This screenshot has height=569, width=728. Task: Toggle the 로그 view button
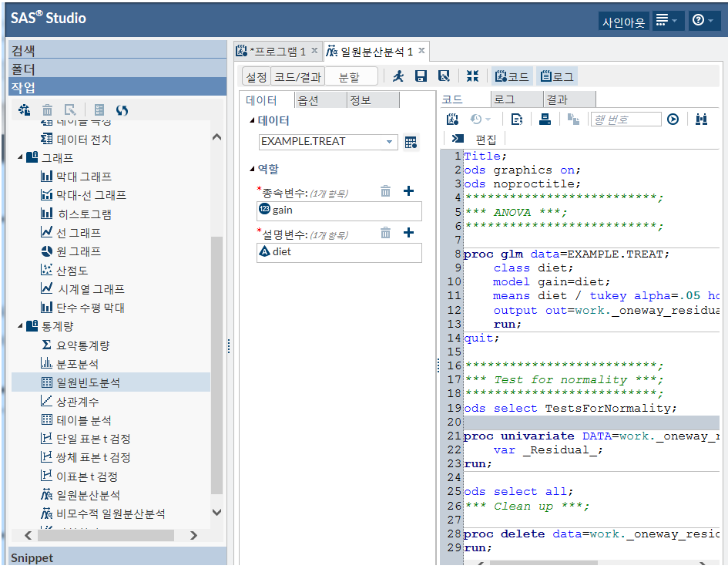coord(557,76)
